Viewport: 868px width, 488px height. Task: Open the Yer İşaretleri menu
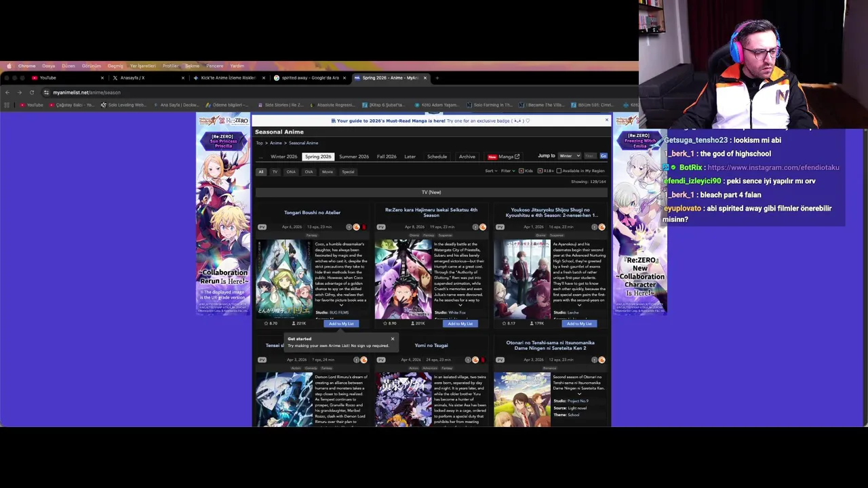coord(142,66)
